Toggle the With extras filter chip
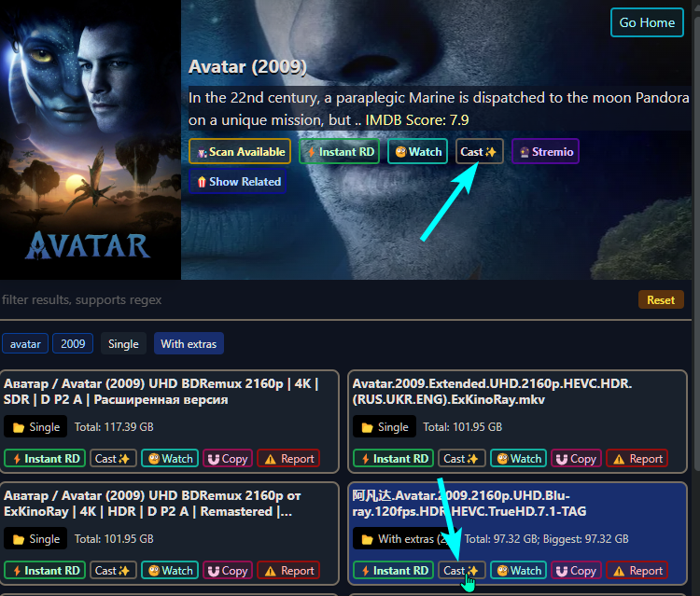The width and height of the screenshot is (700, 596). 189,343
